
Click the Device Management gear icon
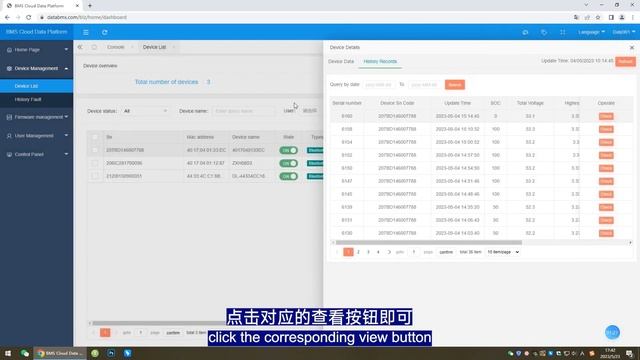(x=9, y=69)
